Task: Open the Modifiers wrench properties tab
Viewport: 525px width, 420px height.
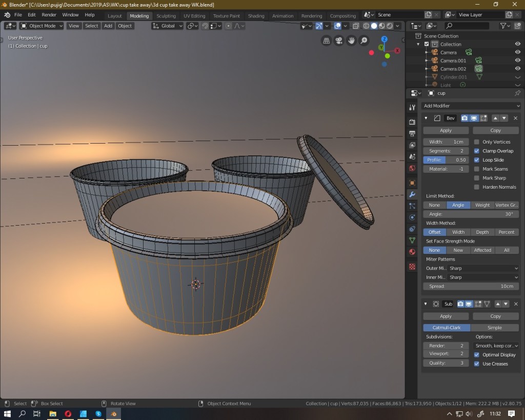Action: [x=412, y=194]
